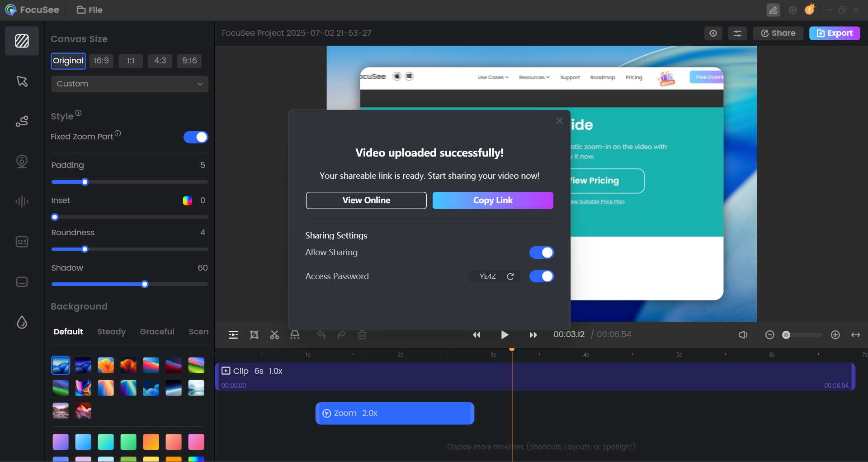This screenshot has height=462, width=868.
Task: Click the Share button
Action: (x=778, y=33)
